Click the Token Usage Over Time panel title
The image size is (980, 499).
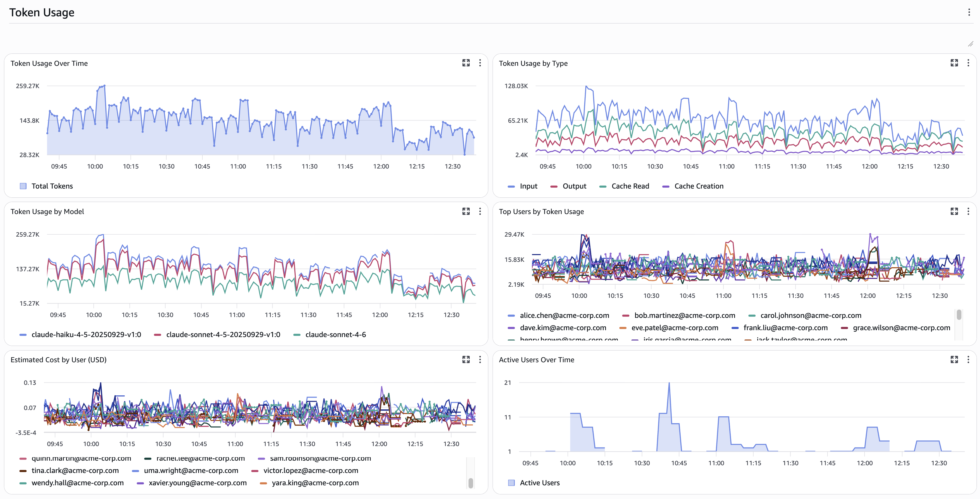(x=49, y=63)
